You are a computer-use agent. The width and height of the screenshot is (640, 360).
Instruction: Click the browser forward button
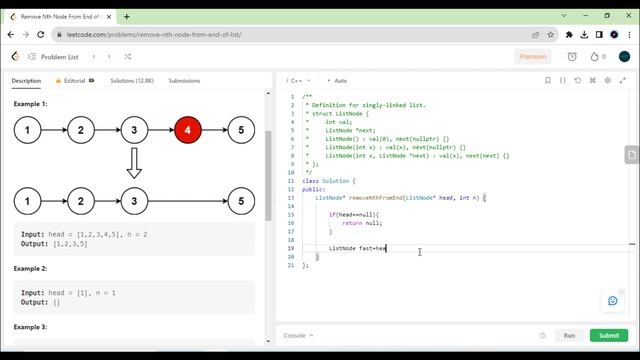(25, 35)
